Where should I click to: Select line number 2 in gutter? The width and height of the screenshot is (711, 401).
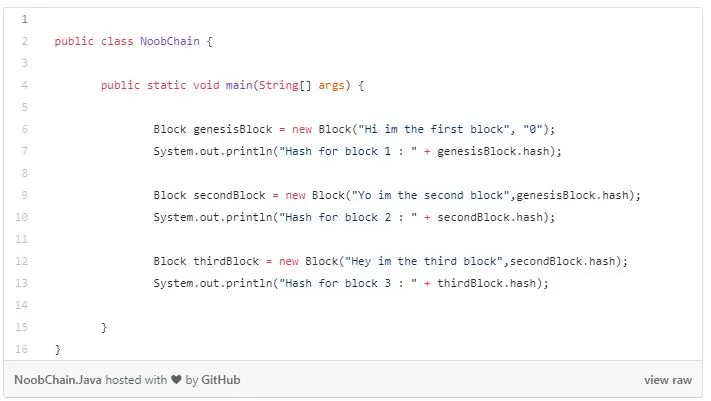[x=24, y=41]
